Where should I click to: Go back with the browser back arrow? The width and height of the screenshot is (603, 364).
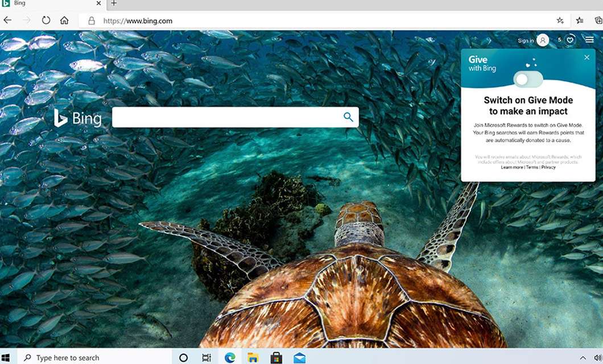[x=7, y=20]
